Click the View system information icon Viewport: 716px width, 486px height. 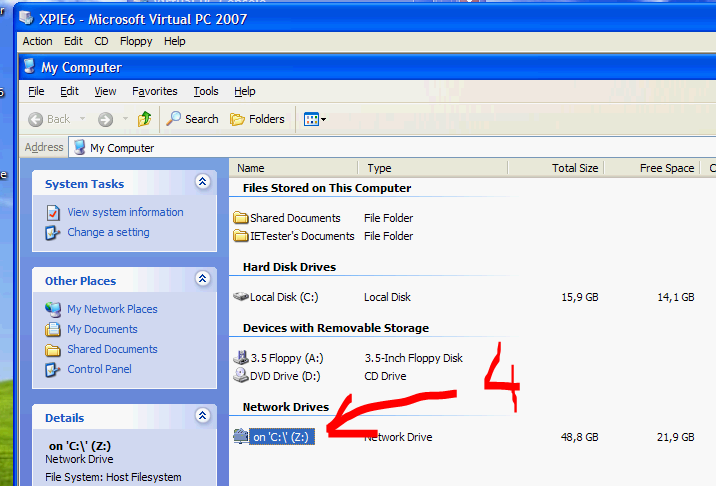click(x=53, y=212)
